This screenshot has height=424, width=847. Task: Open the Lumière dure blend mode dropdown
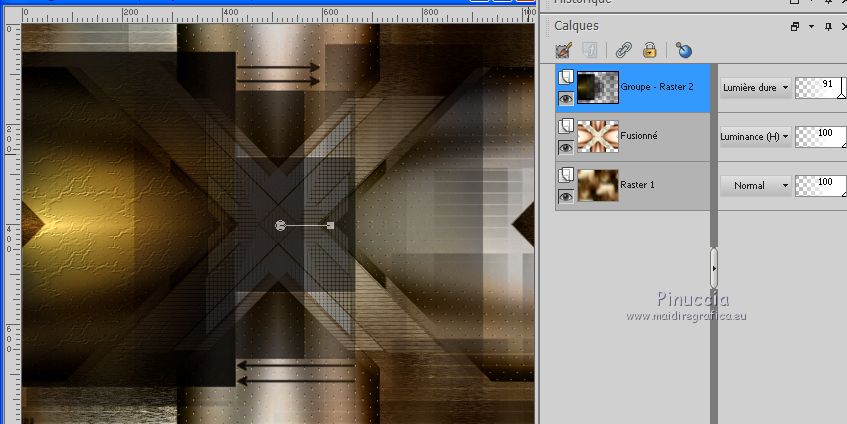pyautogui.click(x=755, y=88)
